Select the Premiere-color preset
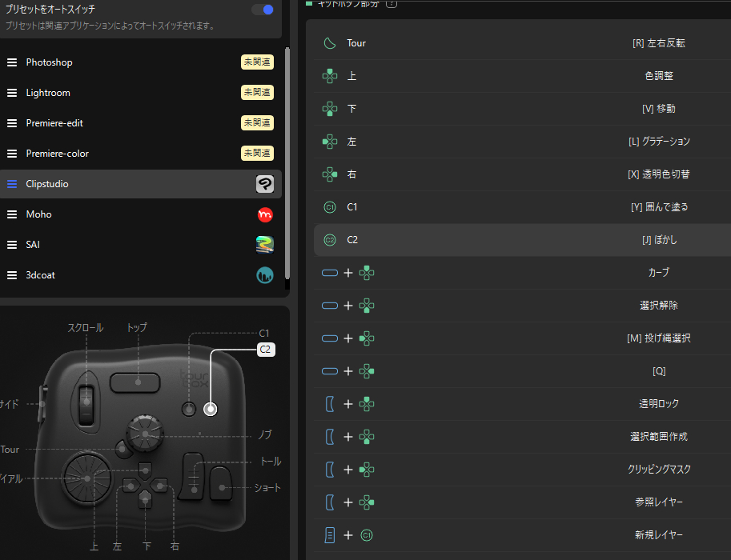The width and height of the screenshot is (731, 560). click(x=57, y=154)
